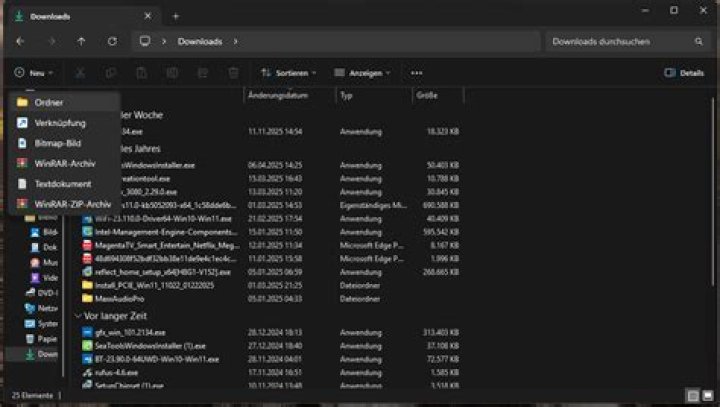Toggle the Details pane button
The height and width of the screenshot is (407, 720).
[x=684, y=73]
